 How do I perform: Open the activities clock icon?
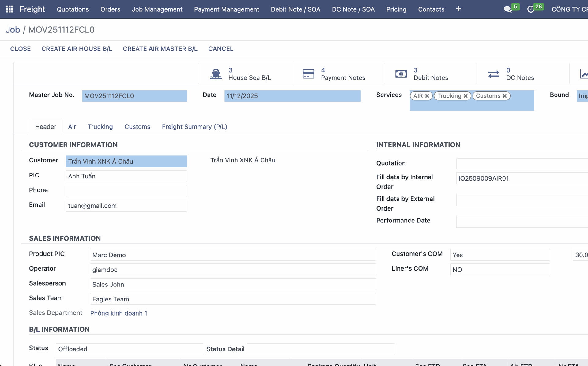530,9
